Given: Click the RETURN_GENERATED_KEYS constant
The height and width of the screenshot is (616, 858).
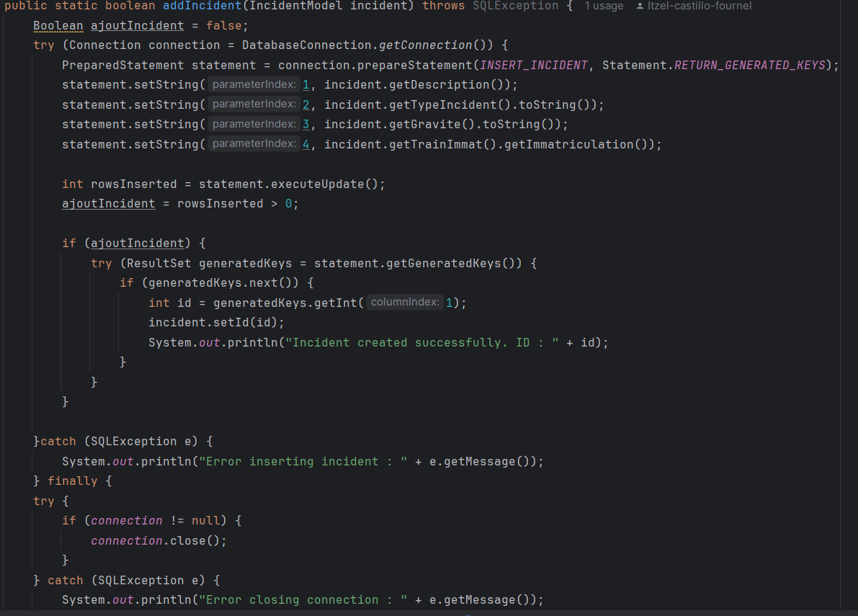Looking at the screenshot, I should [749, 64].
